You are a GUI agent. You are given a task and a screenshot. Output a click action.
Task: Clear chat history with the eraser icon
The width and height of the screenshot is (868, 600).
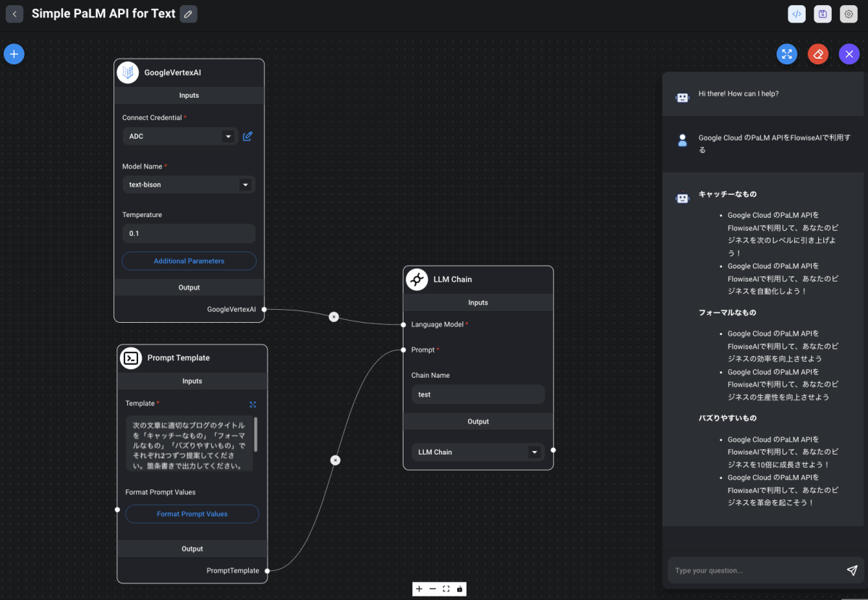coord(818,54)
